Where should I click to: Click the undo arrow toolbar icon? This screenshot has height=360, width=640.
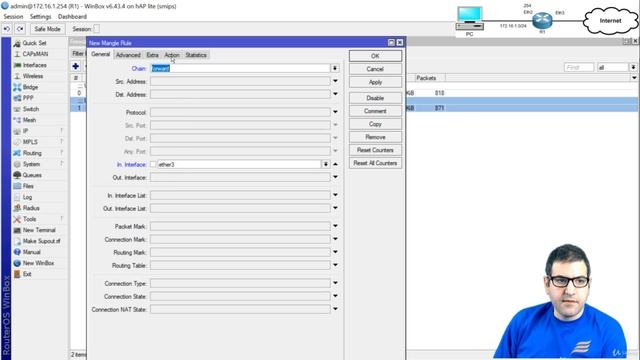point(7,29)
